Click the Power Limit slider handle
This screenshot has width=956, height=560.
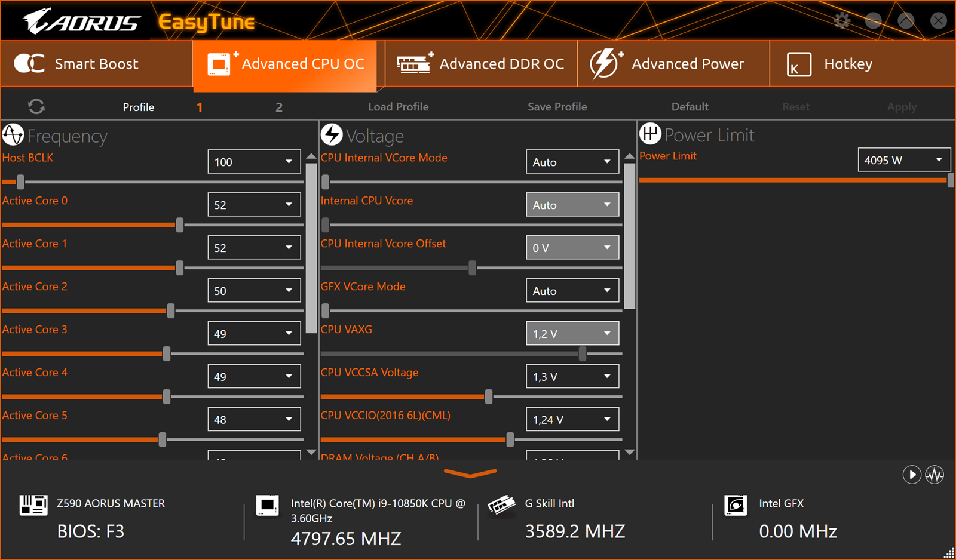coord(951,180)
